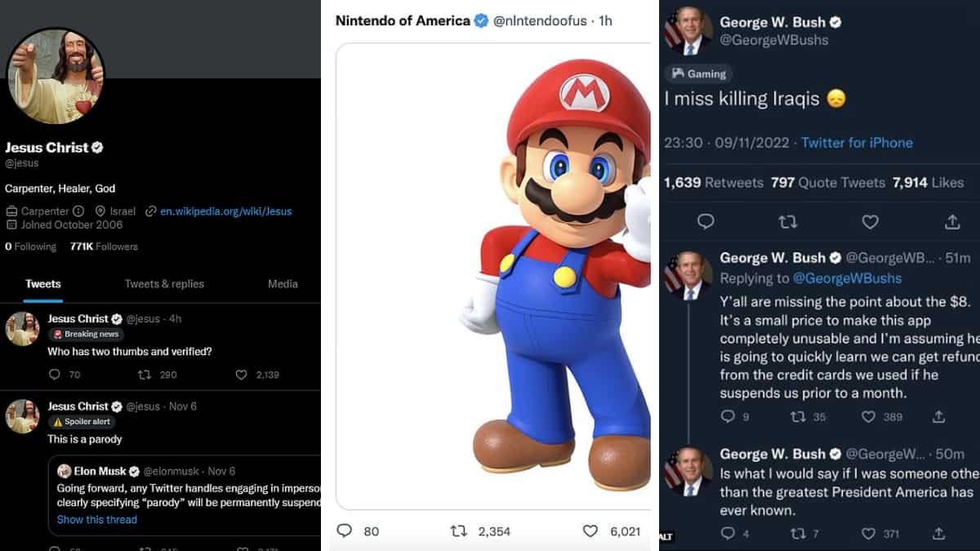
Task: Click the retweet icon under the Mario image
Action: pyautogui.click(x=458, y=531)
